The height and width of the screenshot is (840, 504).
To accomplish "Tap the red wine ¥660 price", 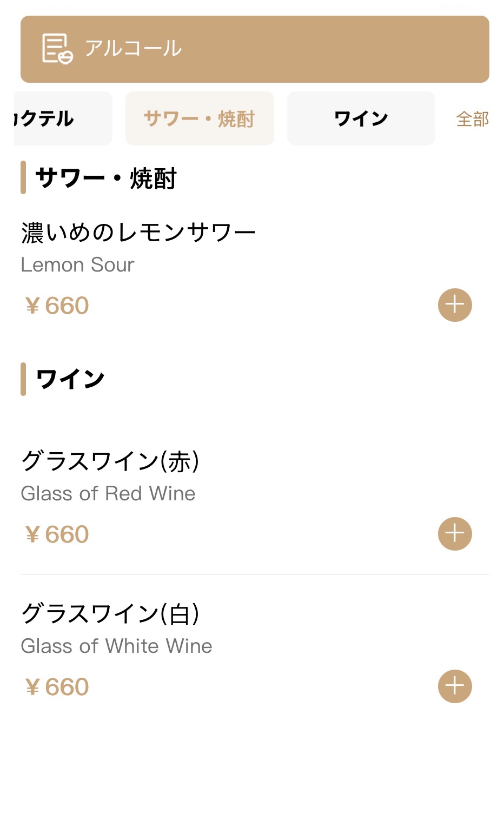I will pyautogui.click(x=57, y=534).
